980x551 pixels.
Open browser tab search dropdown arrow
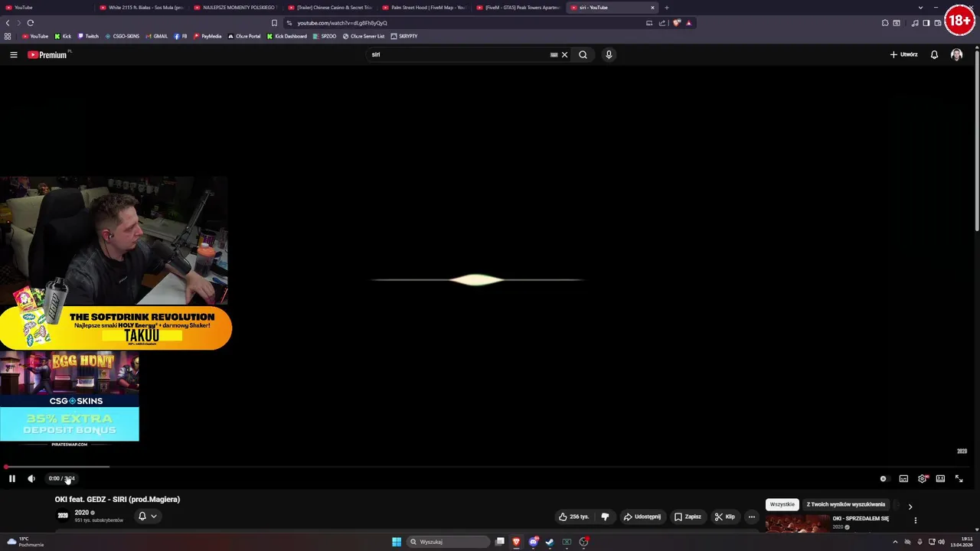(x=920, y=8)
